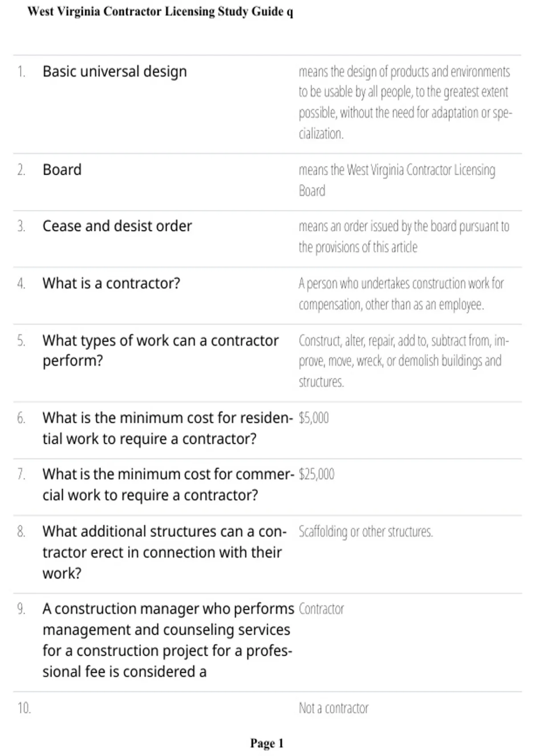The height and width of the screenshot is (756, 534).
Task: Select the construction manager question text
Action: (168, 640)
